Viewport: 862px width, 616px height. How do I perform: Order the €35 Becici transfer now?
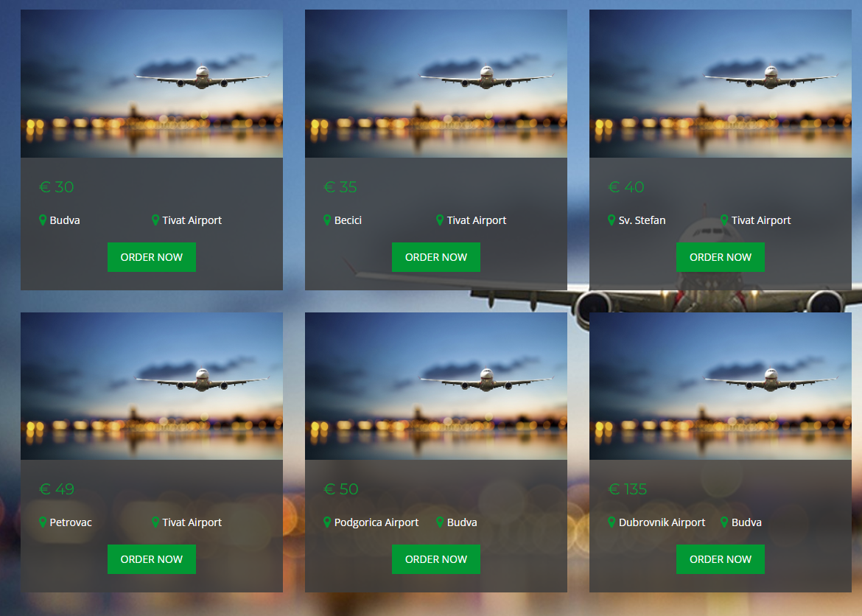click(x=436, y=257)
